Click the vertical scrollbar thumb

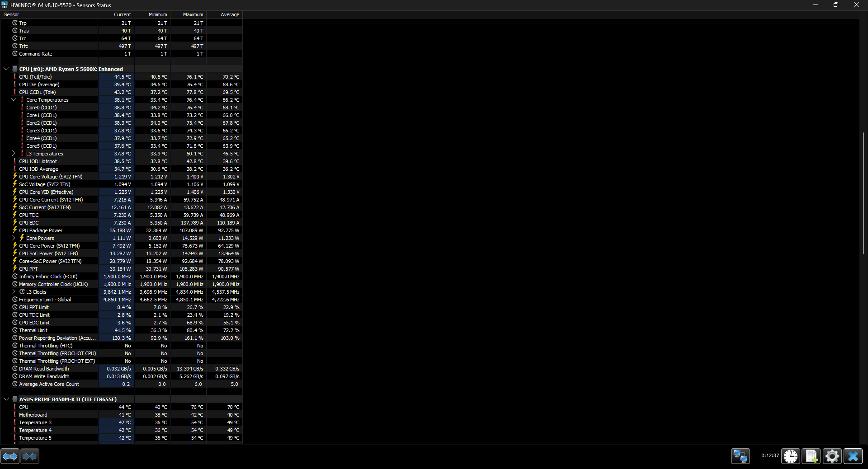click(863, 193)
